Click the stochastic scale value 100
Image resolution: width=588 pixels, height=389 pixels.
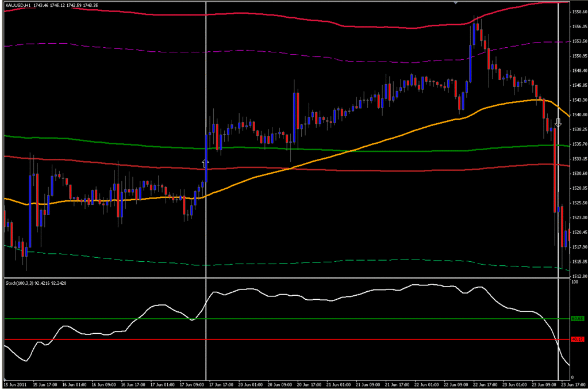(575, 282)
